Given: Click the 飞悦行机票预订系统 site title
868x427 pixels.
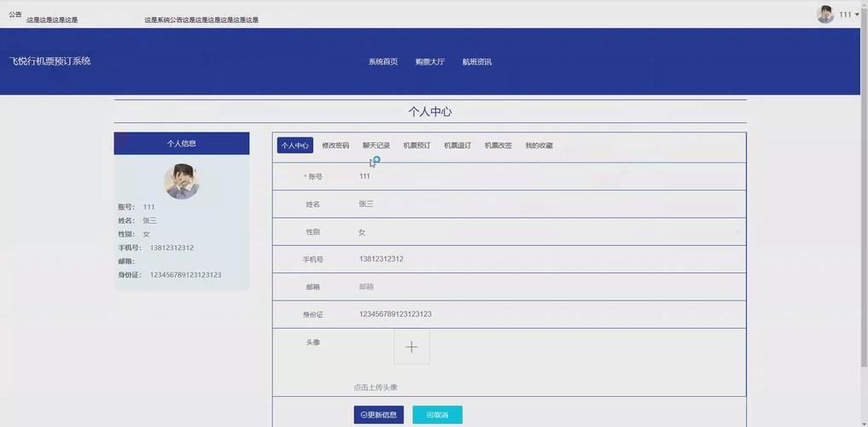Looking at the screenshot, I should coord(50,61).
